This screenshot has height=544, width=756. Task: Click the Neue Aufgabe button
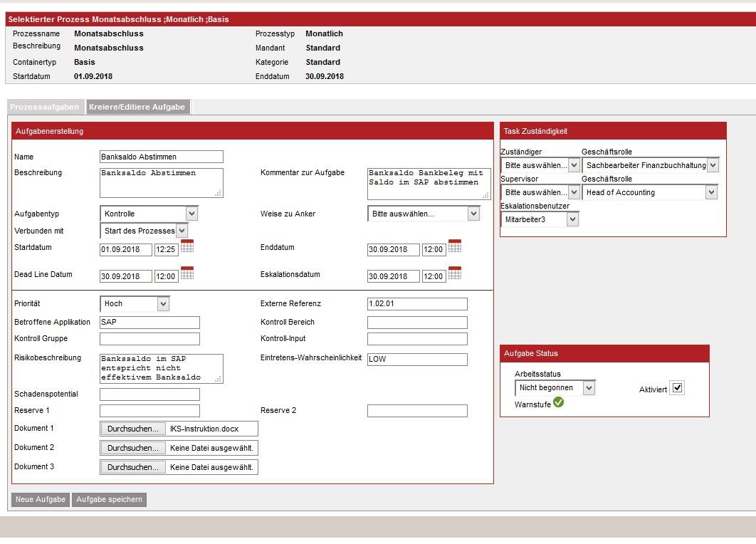(x=41, y=500)
